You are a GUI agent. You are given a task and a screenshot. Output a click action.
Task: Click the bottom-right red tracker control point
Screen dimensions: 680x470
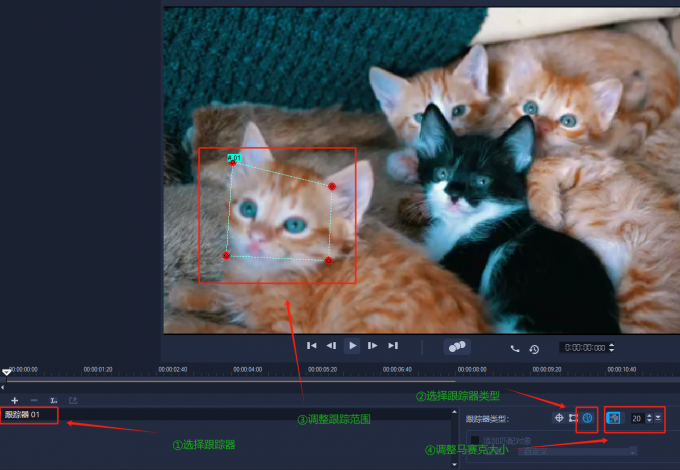328,261
